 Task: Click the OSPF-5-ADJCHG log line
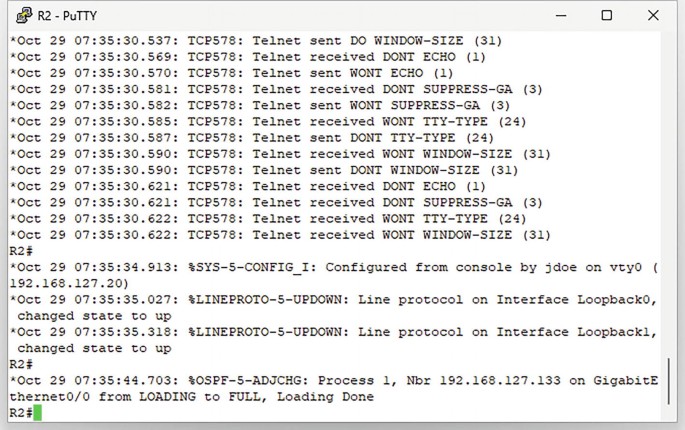333,388
